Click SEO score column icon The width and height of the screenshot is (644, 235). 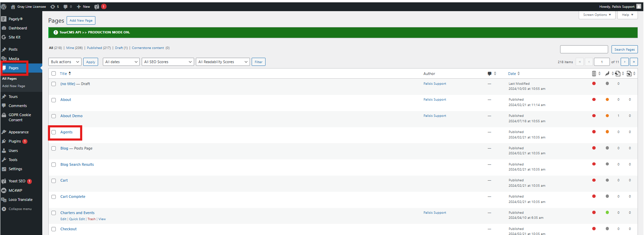[x=594, y=74]
